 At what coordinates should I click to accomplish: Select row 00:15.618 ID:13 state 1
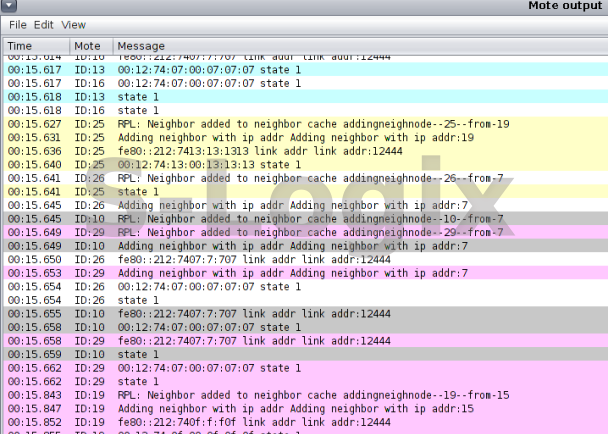point(306,97)
